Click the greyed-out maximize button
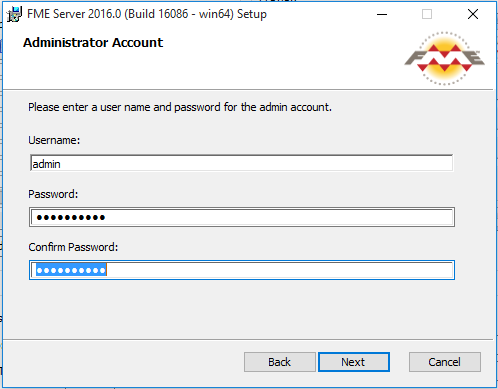Viewport: 498px width, 389px height. click(427, 14)
